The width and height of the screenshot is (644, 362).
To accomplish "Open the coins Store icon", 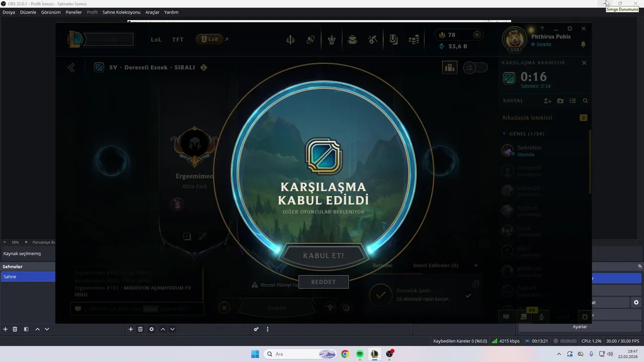I will (414, 39).
